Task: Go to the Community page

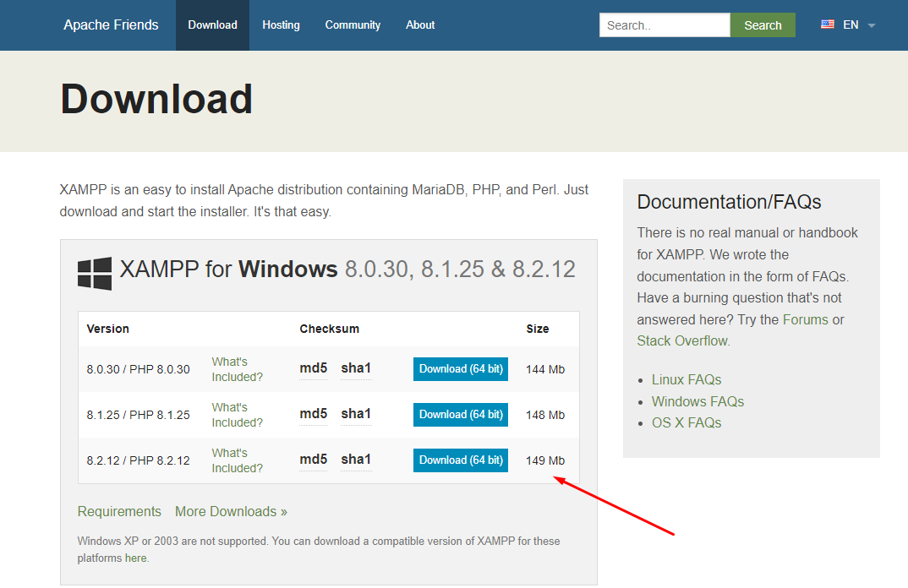Action: pos(353,25)
